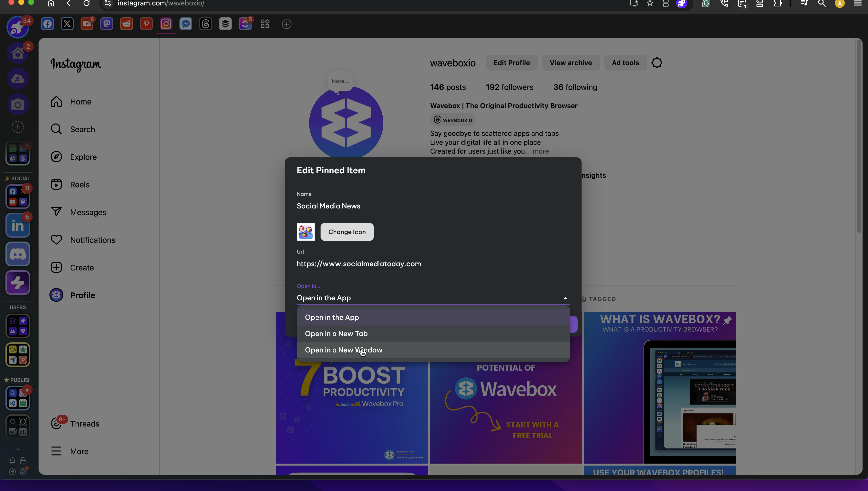This screenshot has width=868, height=491.
Task: Click the Url field socialmediatoday.com
Action: coord(433,264)
